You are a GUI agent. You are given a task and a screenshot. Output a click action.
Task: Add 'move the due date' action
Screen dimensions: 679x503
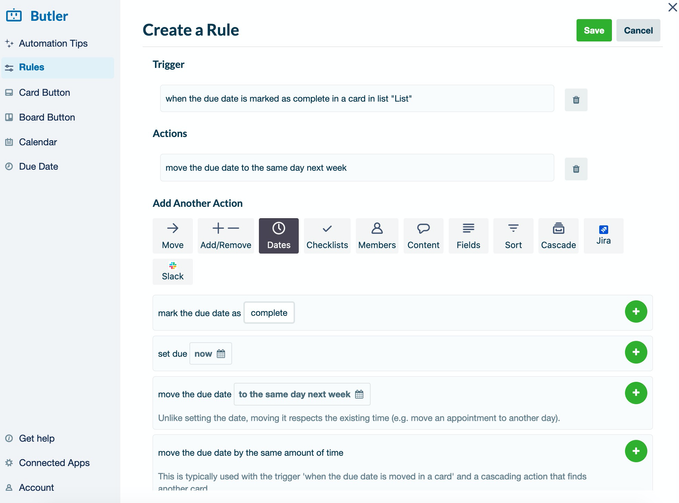click(636, 393)
